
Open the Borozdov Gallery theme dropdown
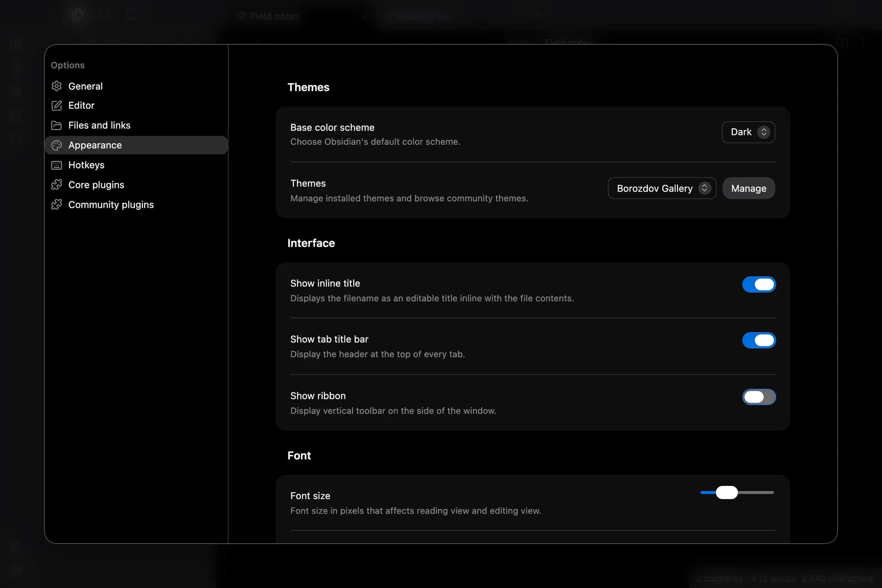pos(662,188)
